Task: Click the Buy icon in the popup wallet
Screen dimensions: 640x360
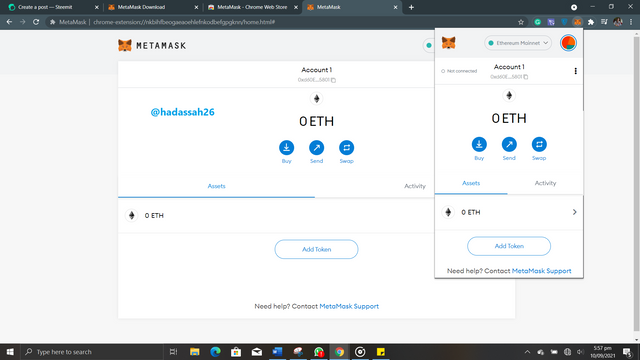Action: [479, 144]
